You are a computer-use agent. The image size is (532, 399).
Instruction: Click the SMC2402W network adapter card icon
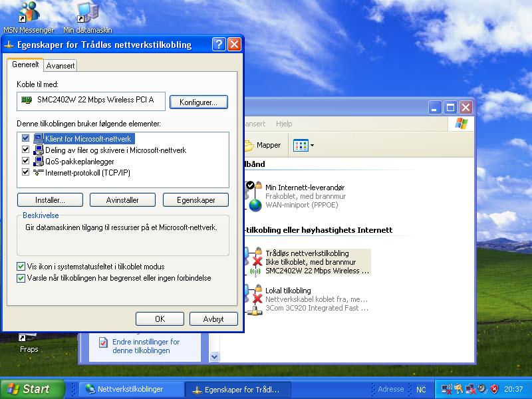[x=27, y=100]
